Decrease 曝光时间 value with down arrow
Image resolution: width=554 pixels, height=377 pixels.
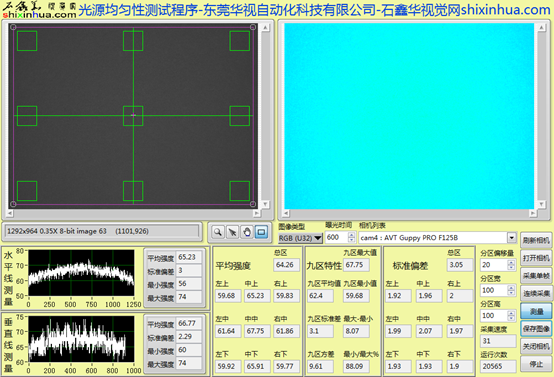pos(351,240)
